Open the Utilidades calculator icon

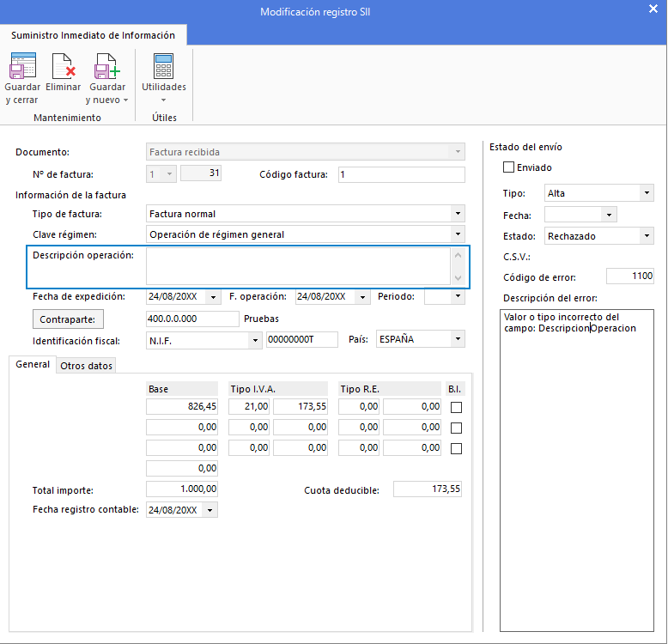pyautogui.click(x=163, y=67)
